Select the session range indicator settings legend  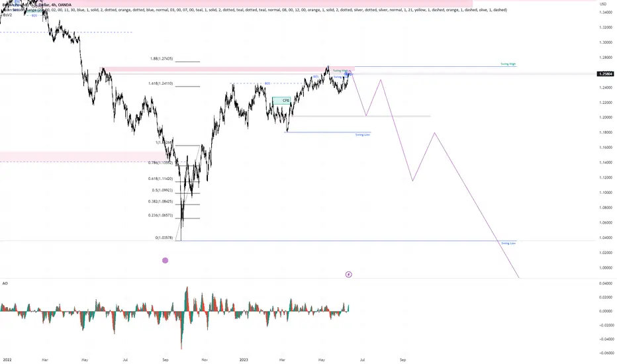point(255,10)
